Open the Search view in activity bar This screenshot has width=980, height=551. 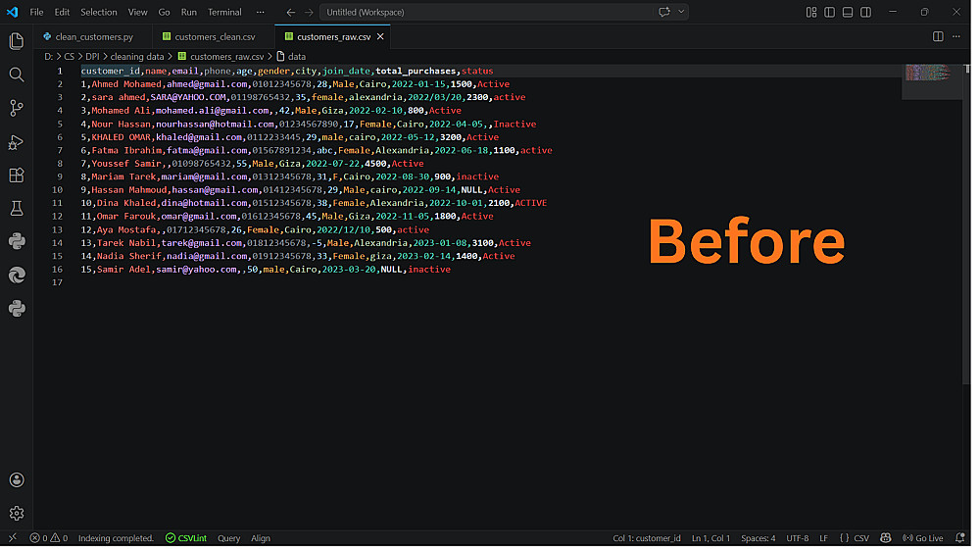pyautogui.click(x=17, y=75)
